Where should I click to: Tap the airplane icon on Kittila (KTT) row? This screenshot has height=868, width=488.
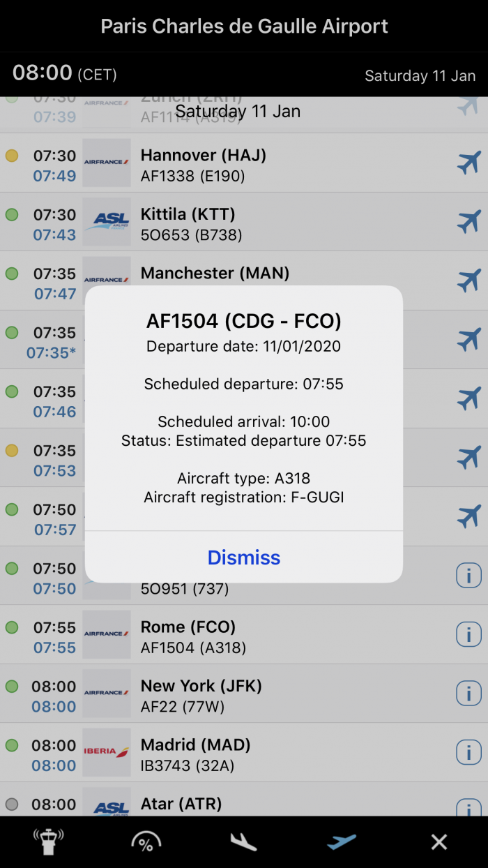point(468,222)
